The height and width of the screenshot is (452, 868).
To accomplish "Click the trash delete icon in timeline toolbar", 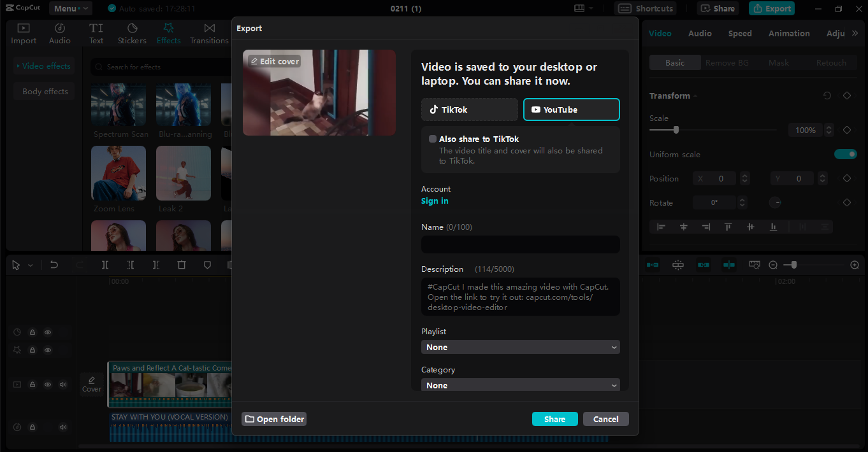I will (x=182, y=265).
